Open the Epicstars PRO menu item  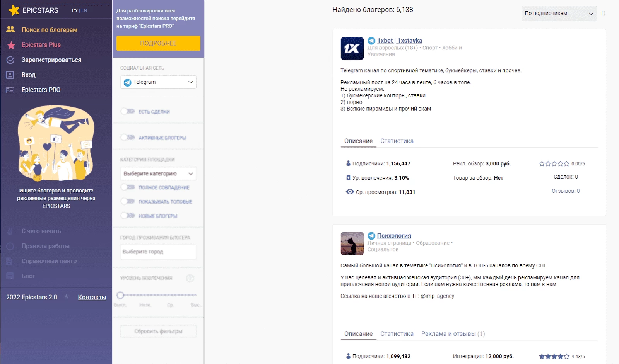(41, 90)
